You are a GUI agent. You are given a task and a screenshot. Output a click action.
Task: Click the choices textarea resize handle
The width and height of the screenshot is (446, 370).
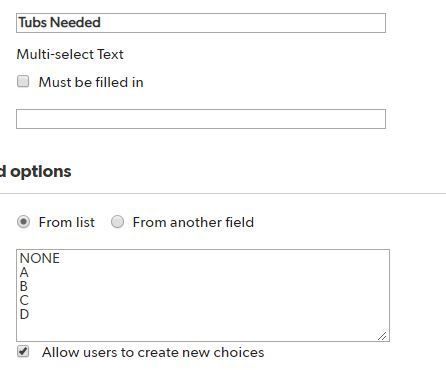click(x=383, y=336)
